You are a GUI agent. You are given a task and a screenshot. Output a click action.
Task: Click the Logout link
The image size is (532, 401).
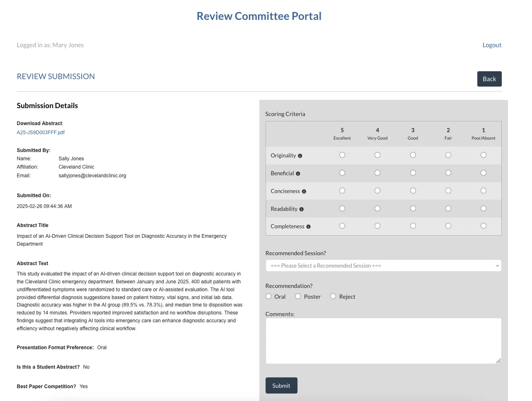[x=492, y=45]
